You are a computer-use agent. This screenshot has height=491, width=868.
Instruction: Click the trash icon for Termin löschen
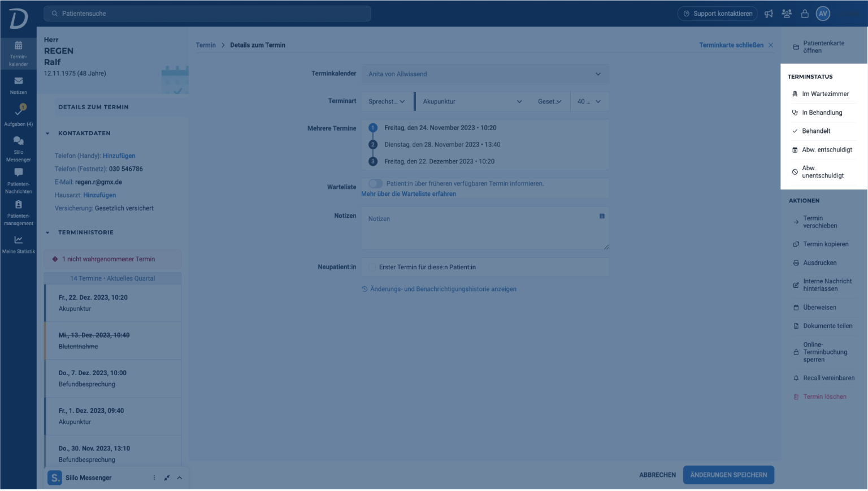[796, 397]
